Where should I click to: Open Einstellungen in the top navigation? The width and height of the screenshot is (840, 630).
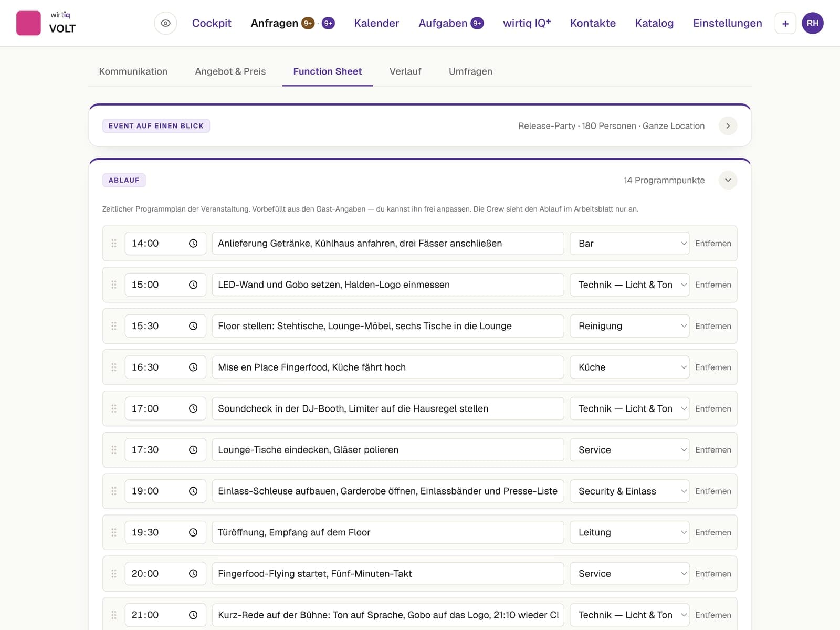click(x=728, y=23)
